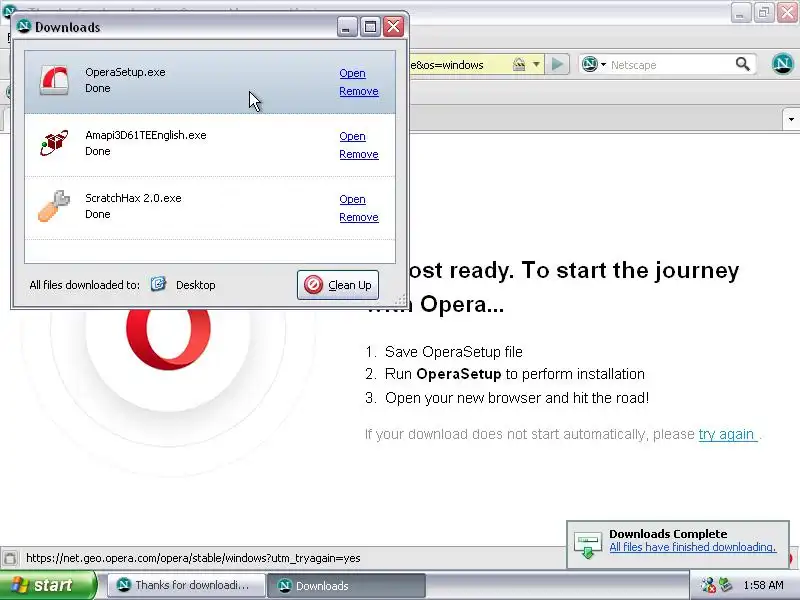
Task: Click the ScratchHax 2.0.exe wrench icon
Action: (54, 206)
